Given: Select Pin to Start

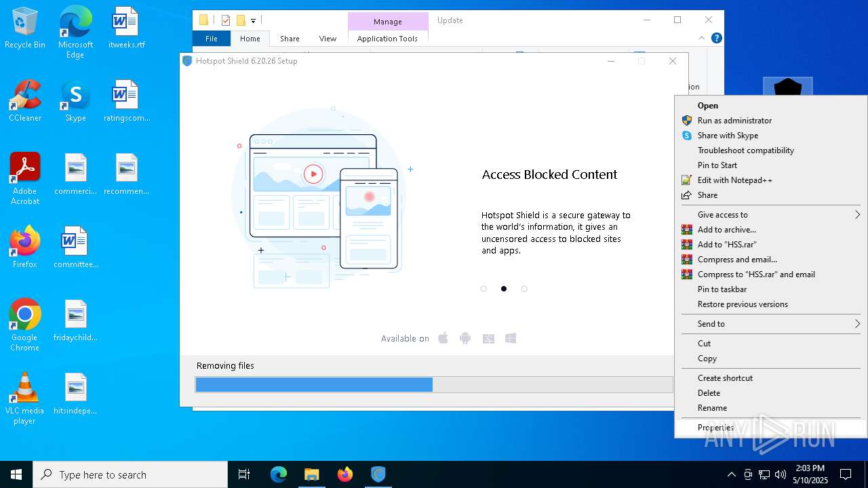Looking at the screenshot, I should (x=771, y=165).
